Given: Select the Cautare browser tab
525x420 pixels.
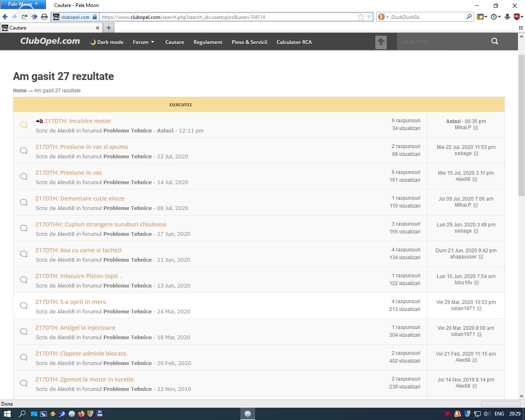Looking at the screenshot, I should pos(51,28).
